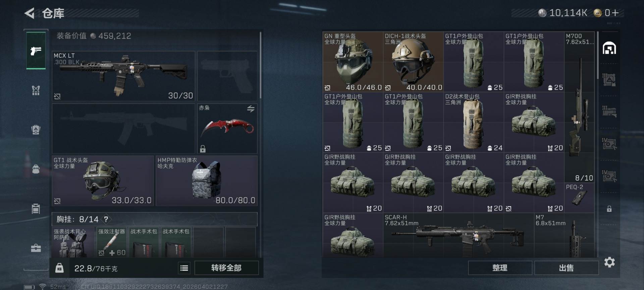
Task: Select the SCAR-H 7.62x51mm rifle in stash
Action: tap(459, 235)
